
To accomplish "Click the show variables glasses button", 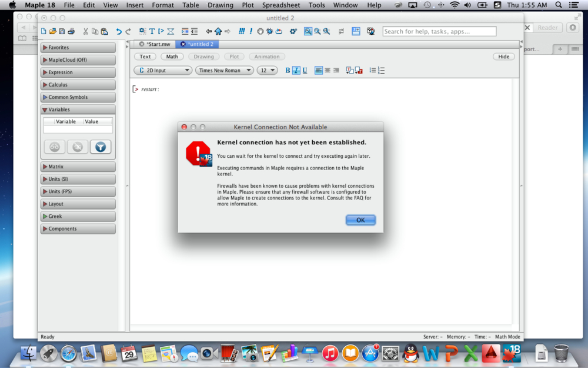I will click(x=55, y=147).
